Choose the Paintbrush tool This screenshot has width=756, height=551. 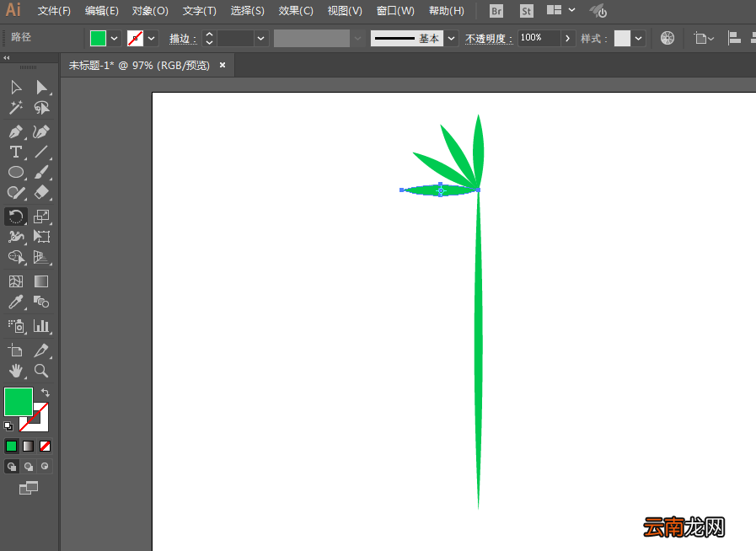[x=41, y=172]
